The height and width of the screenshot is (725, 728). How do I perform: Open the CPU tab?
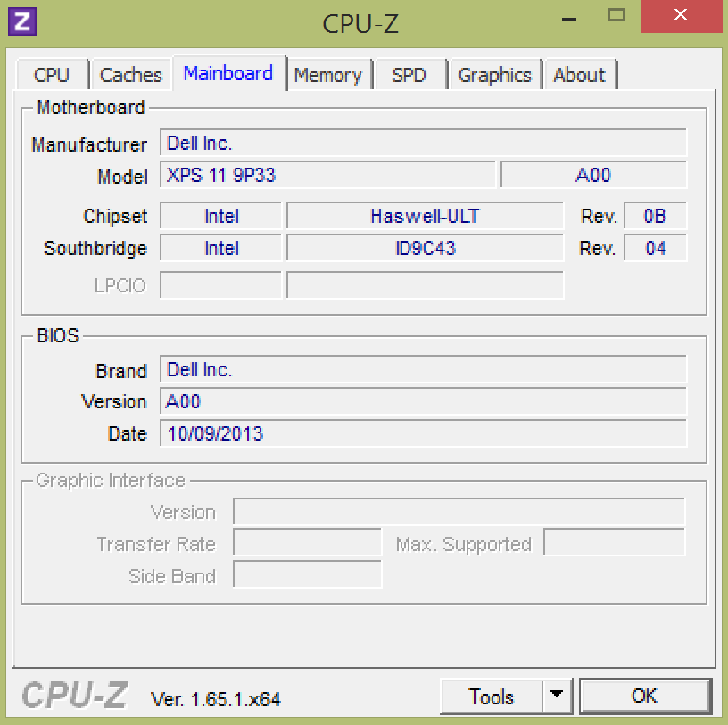pyautogui.click(x=52, y=74)
